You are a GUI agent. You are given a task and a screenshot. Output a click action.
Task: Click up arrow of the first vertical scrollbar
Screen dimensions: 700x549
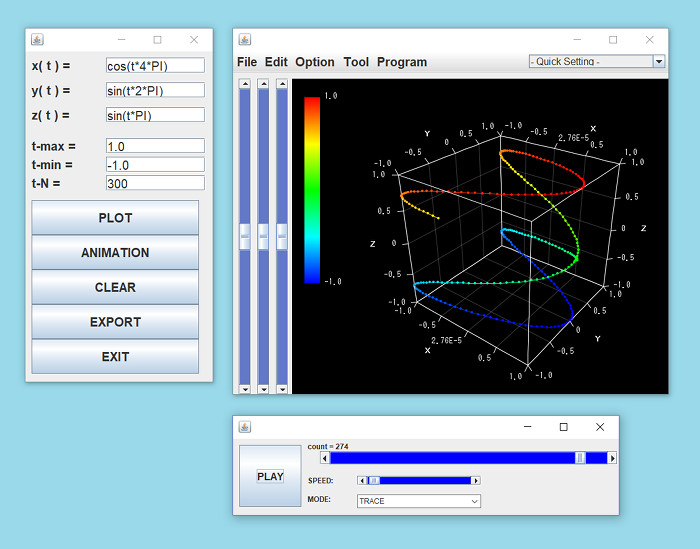click(245, 84)
